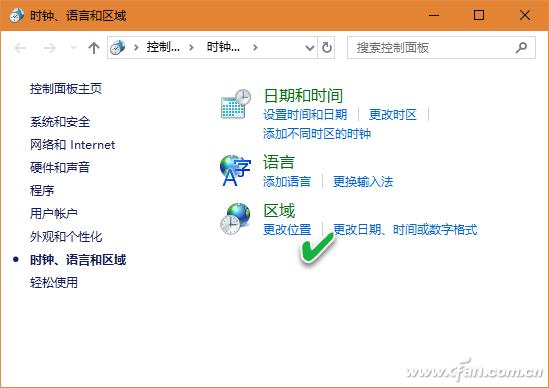This screenshot has width=549, height=388.
Task: Open 网络和 Internet category
Action: tap(72, 145)
